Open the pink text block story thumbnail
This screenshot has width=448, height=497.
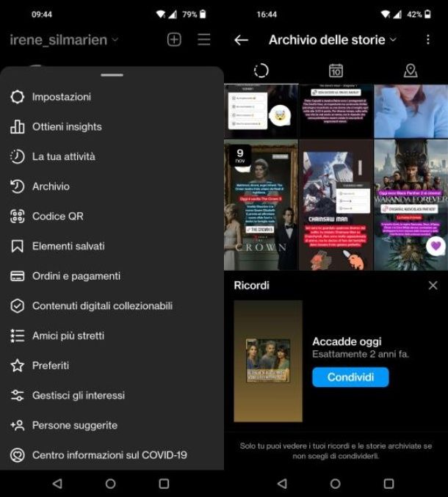click(x=336, y=112)
